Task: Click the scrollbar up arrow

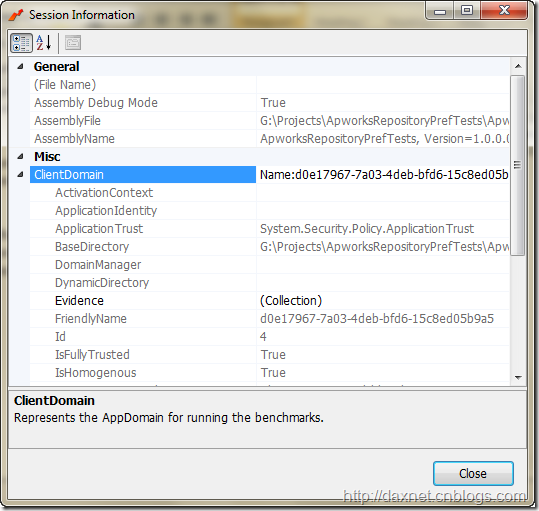Action: click(x=518, y=66)
